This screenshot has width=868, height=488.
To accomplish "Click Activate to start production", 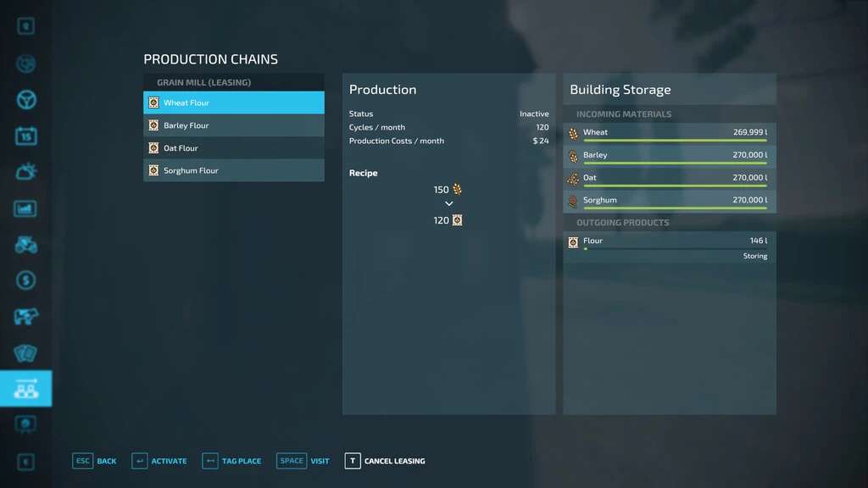I will [x=159, y=461].
